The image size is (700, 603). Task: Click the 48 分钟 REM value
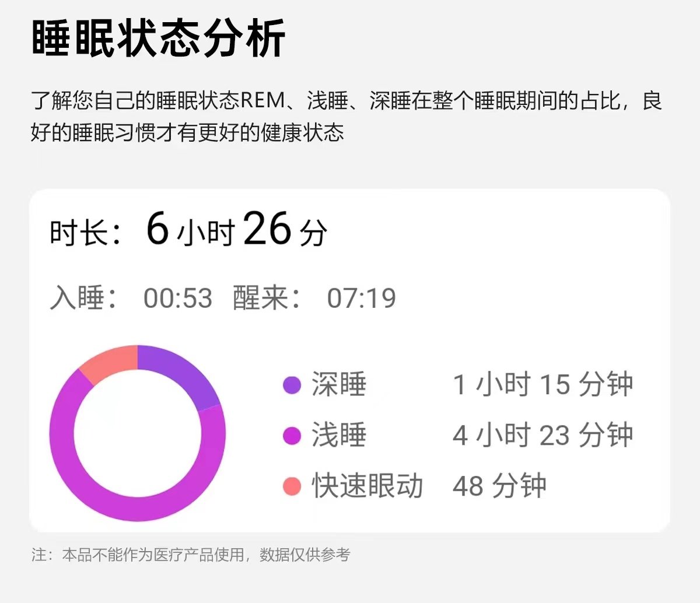[x=499, y=486]
